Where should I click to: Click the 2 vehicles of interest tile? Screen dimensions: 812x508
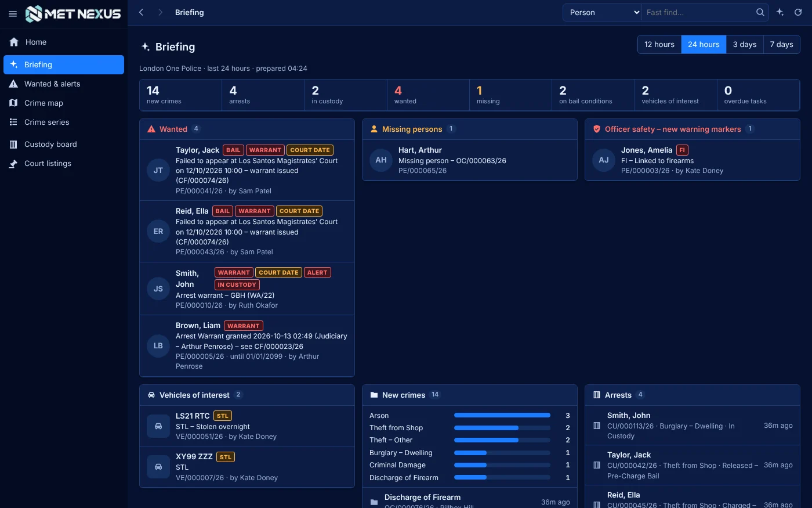[676, 95]
